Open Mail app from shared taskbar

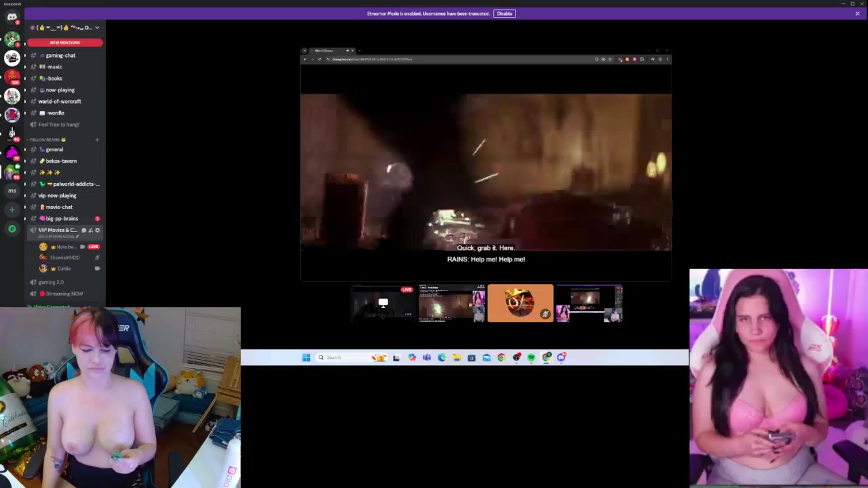(486, 357)
